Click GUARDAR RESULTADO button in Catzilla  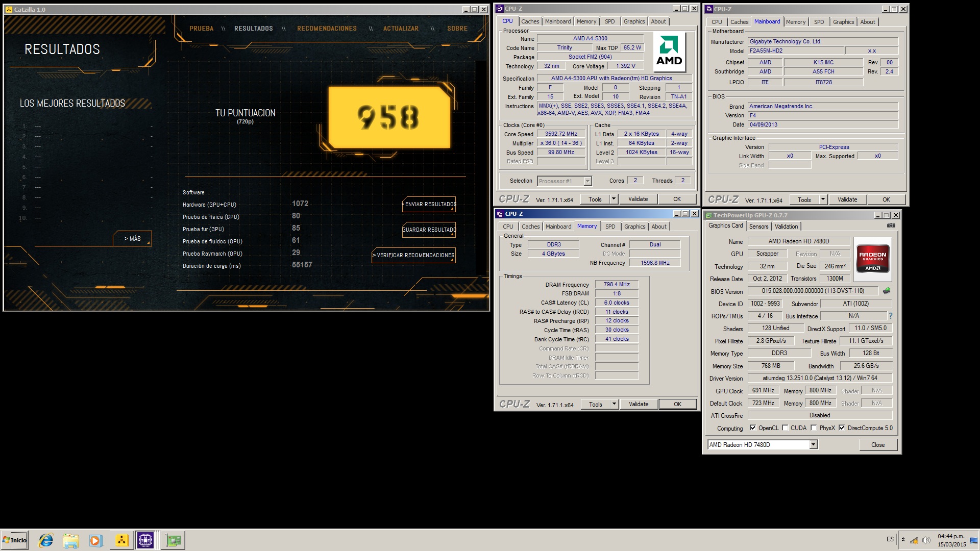tap(429, 230)
